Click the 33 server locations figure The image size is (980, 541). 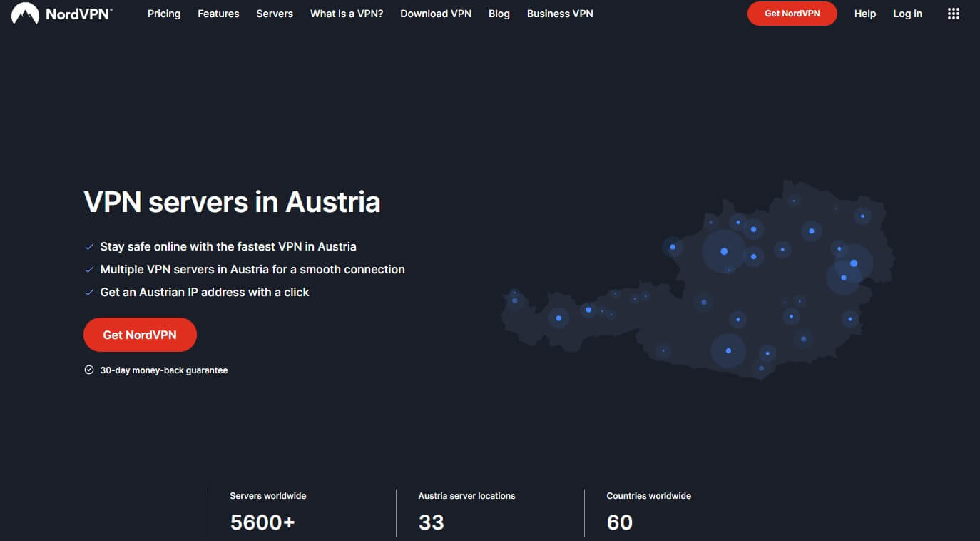pyautogui.click(x=431, y=522)
